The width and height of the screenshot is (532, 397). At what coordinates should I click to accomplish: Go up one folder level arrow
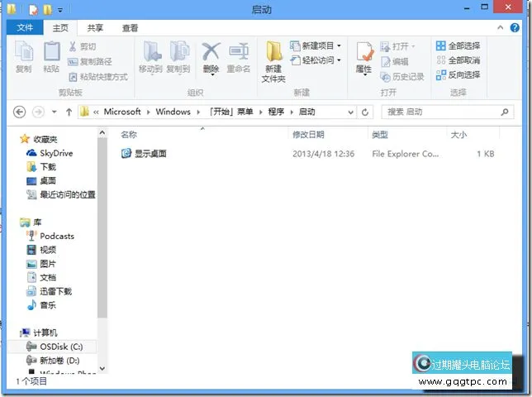pyautogui.click(x=69, y=112)
